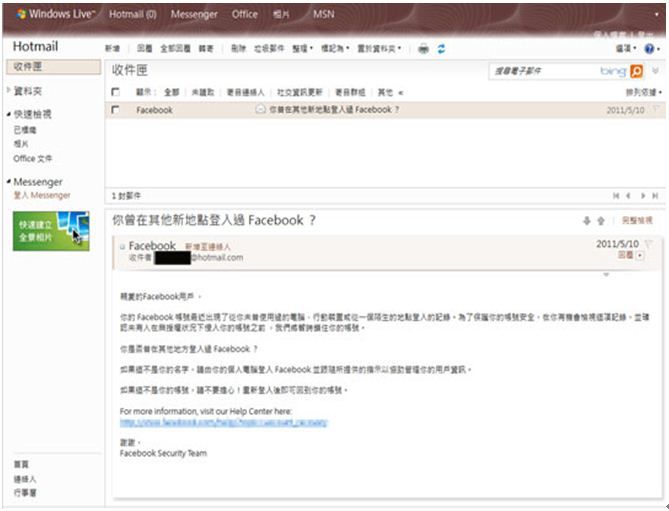Open the green panorama photo advertisement banner
Viewport: 669px width, 511px height.
point(51,231)
